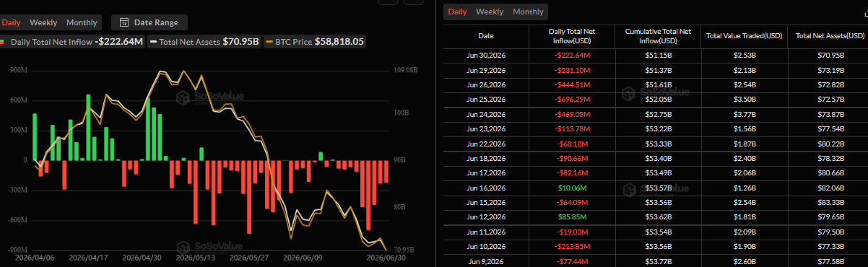
Task: Click the $51.15B cumulative inflow cell
Action: (x=658, y=55)
